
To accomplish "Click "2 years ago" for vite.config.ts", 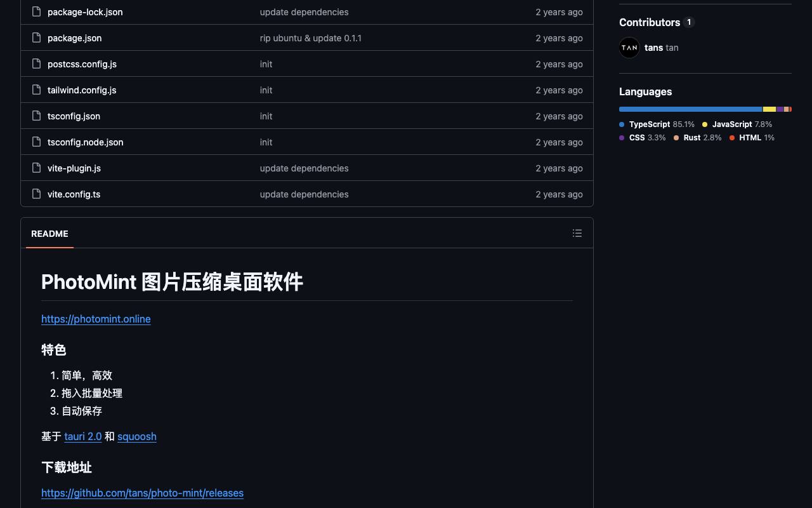I will (559, 194).
